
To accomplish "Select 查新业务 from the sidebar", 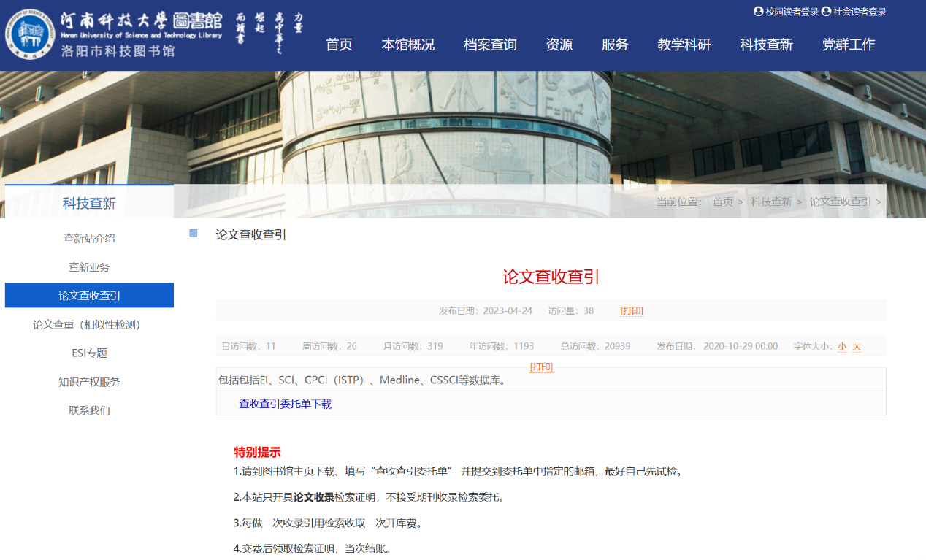I will [x=89, y=267].
